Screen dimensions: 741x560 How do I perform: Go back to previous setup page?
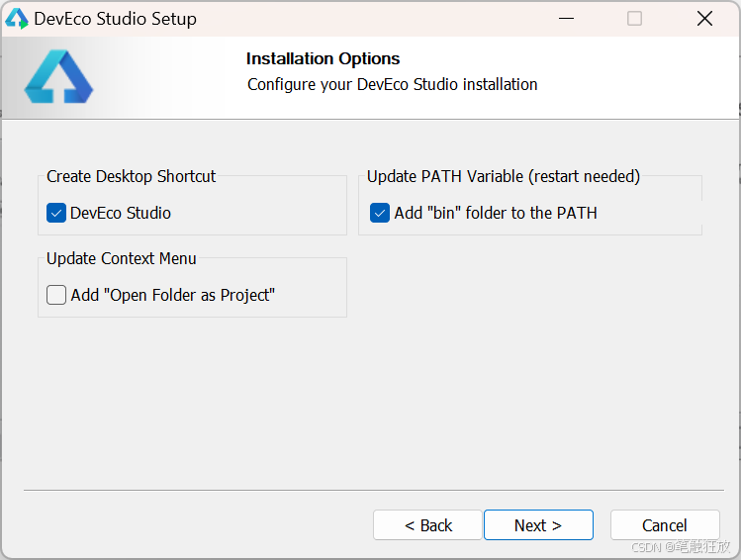click(x=427, y=525)
